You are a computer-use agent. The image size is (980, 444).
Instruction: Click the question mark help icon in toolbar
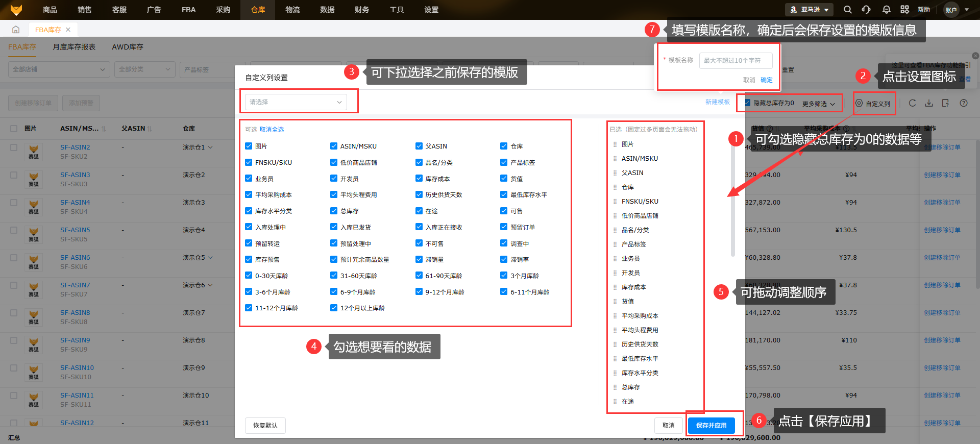click(964, 103)
